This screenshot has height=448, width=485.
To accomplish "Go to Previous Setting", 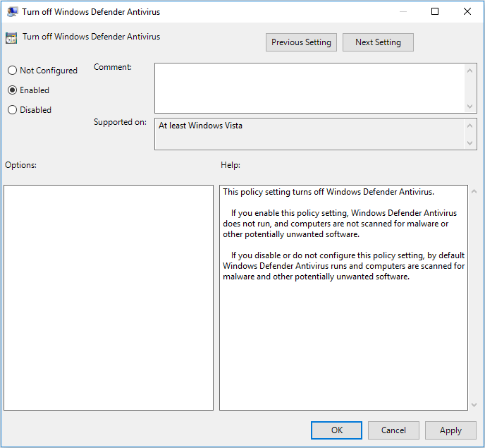I will [x=301, y=42].
